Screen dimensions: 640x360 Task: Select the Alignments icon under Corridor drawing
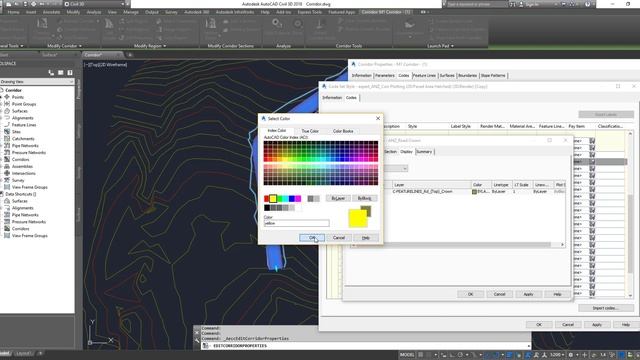(7, 118)
